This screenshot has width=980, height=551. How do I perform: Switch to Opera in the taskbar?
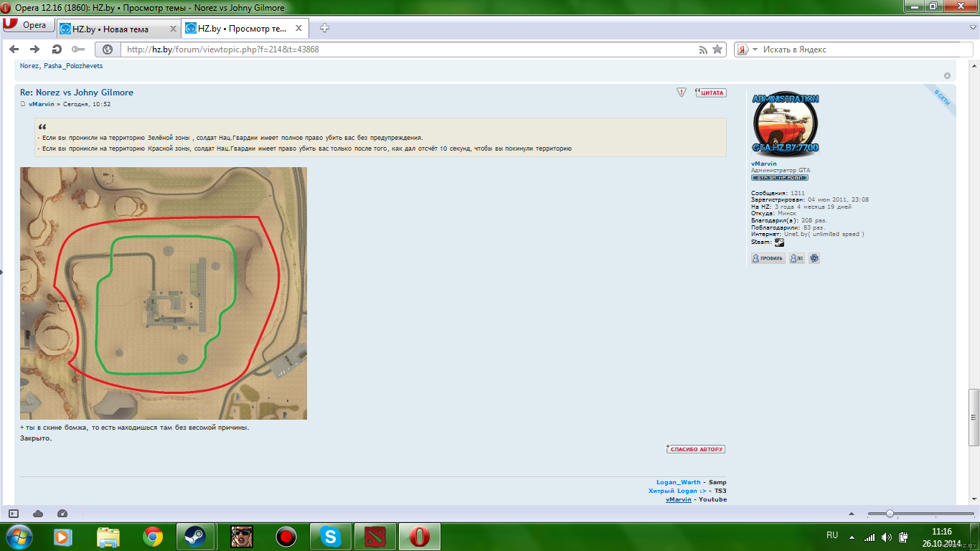coord(420,537)
